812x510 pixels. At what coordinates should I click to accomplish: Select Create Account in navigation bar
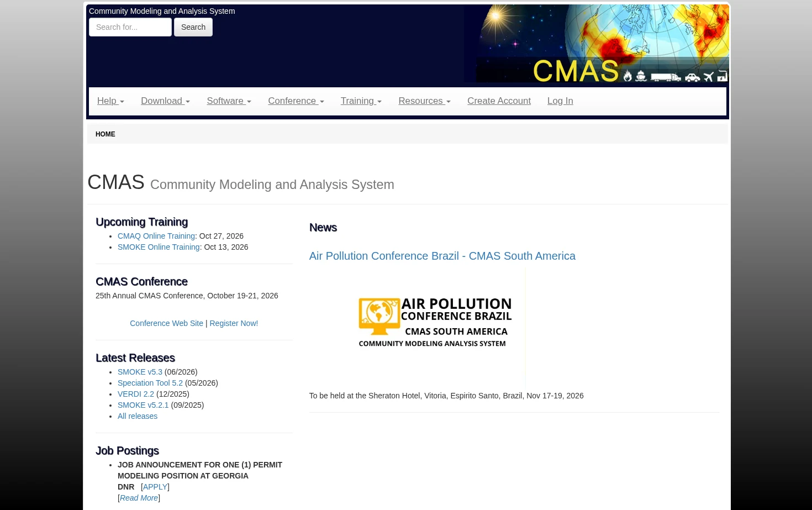[499, 101]
